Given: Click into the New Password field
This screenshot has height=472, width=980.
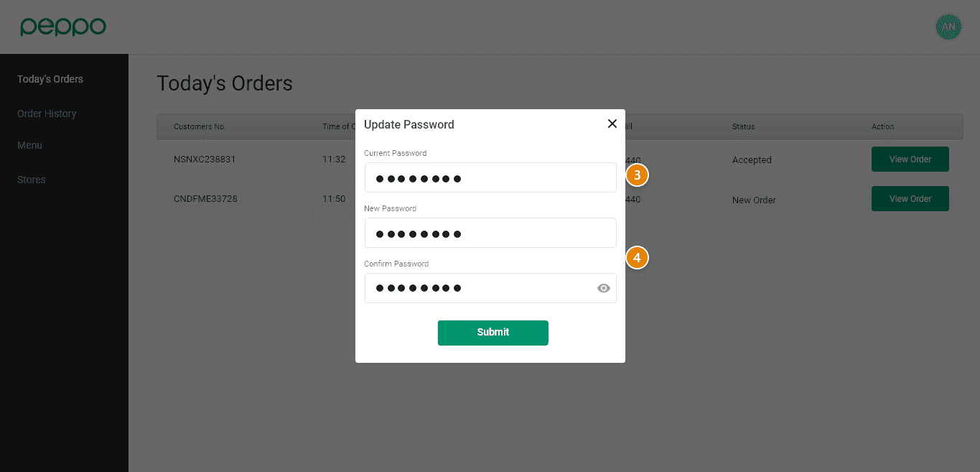Looking at the screenshot, I should point(490,233).
